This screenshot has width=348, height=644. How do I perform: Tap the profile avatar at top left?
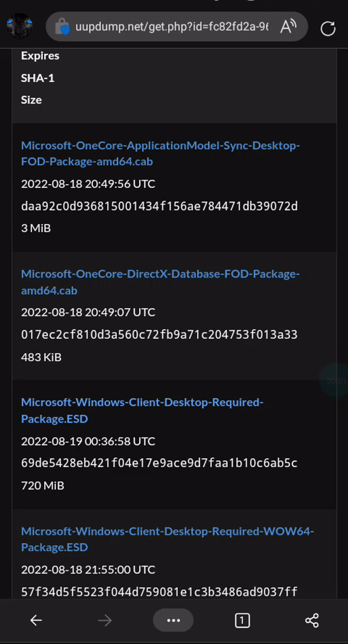tap(20, 27)
